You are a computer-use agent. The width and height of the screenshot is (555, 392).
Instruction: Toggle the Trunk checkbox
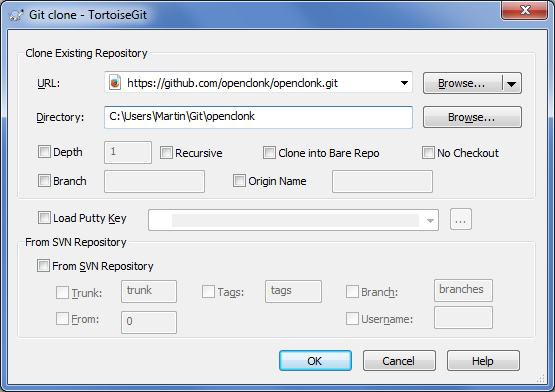[x=62, y=292]
